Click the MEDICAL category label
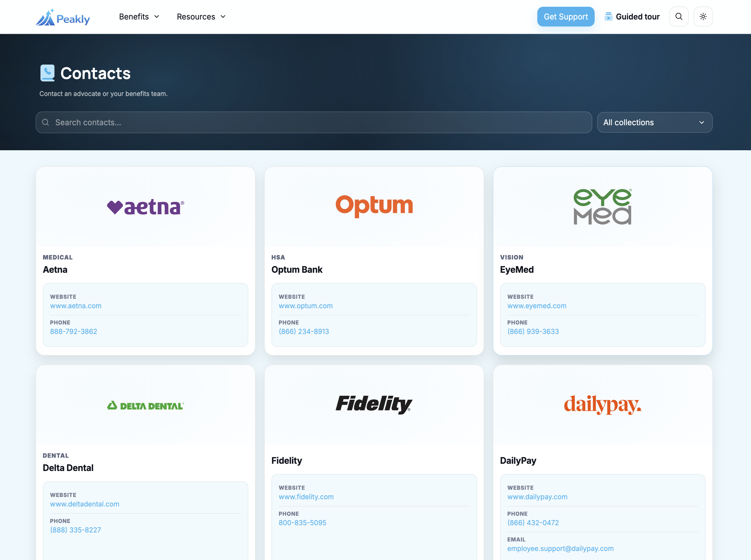Viewport: 751px width, 560px height. [58, 257]
